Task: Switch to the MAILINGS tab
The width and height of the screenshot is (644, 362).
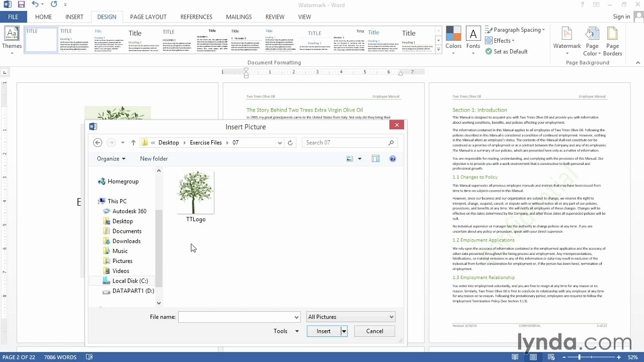Action: click(238, 17)
